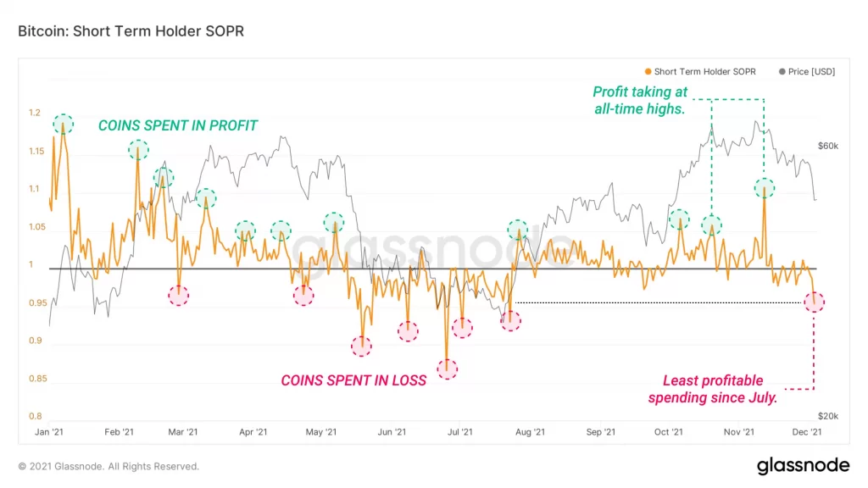Click 'Least profitable spending since July' text

point(713,389)
